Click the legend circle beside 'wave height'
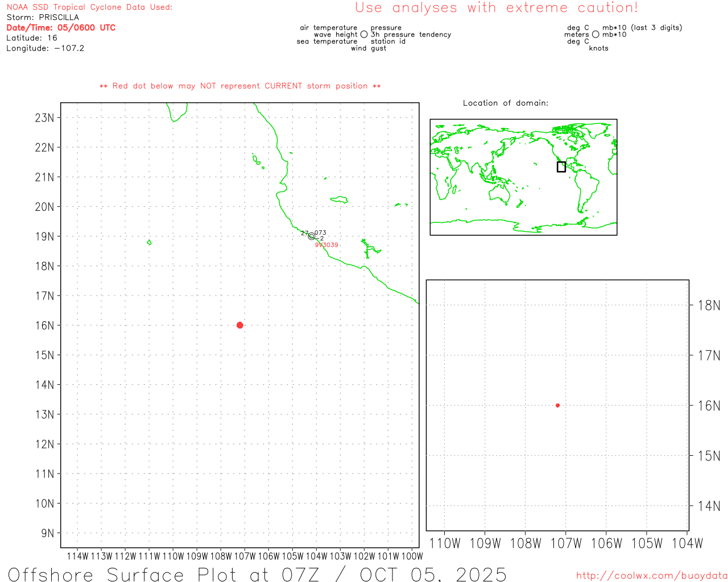The image size is (728, 582). [364, 35]
